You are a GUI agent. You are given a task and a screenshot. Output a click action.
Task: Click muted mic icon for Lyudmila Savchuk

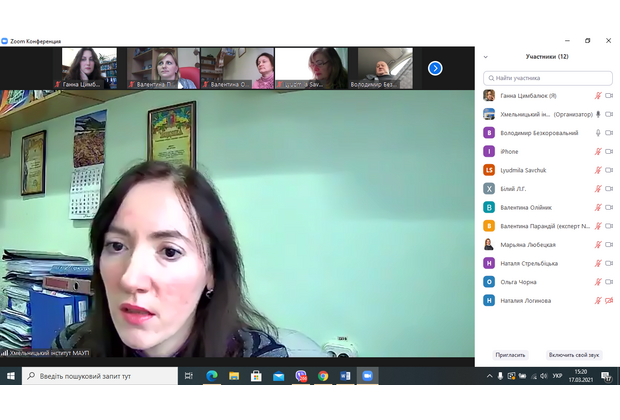pyautogui.click(x=598, y=170)
